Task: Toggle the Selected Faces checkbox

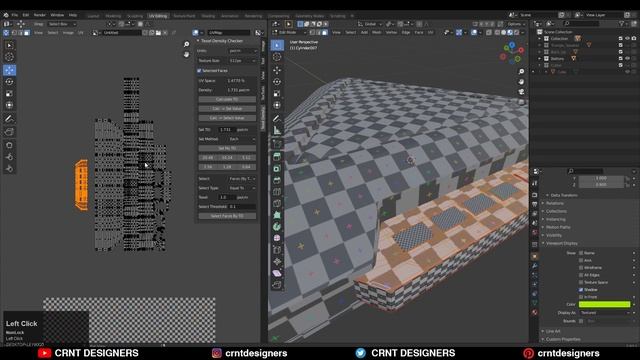Action: [x=199, y=71]
